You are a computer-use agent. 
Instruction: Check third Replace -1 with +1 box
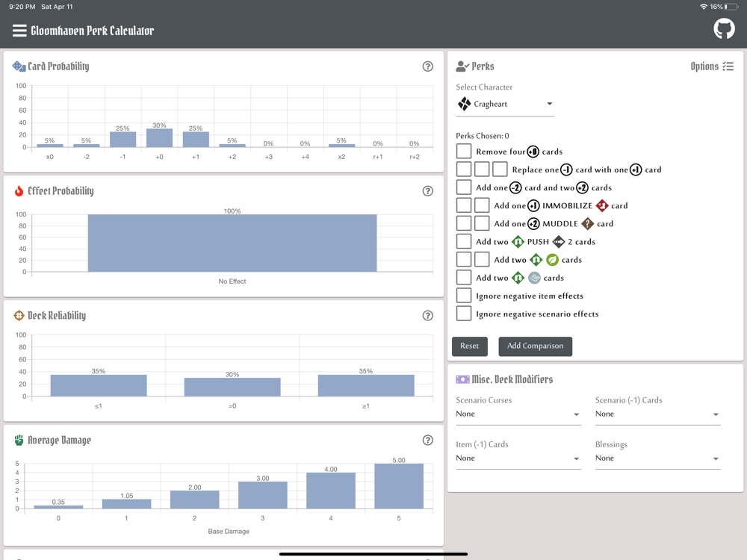pos(500,169)
